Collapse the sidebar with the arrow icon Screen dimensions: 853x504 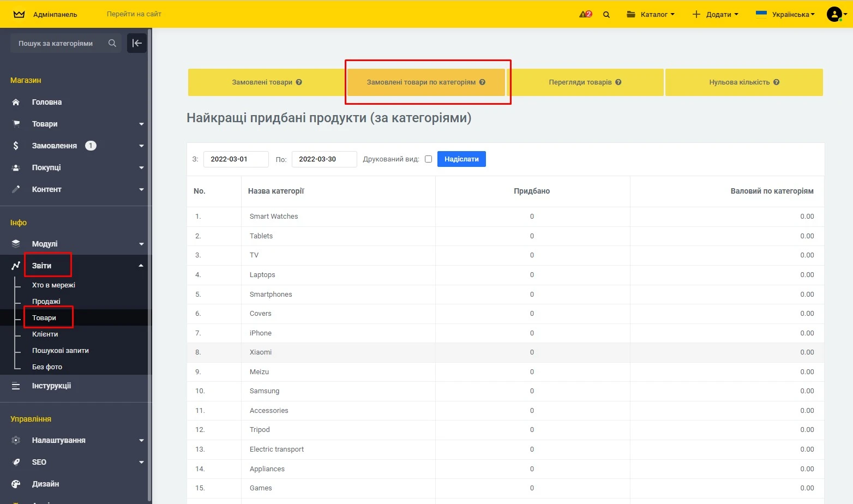point(137,43)
